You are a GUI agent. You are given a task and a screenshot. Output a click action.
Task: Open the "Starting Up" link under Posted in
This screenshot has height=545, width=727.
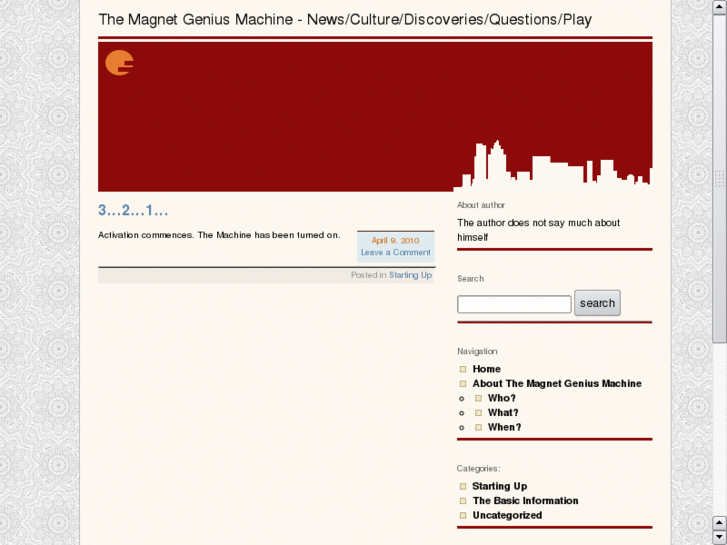[x=410, y=275]
